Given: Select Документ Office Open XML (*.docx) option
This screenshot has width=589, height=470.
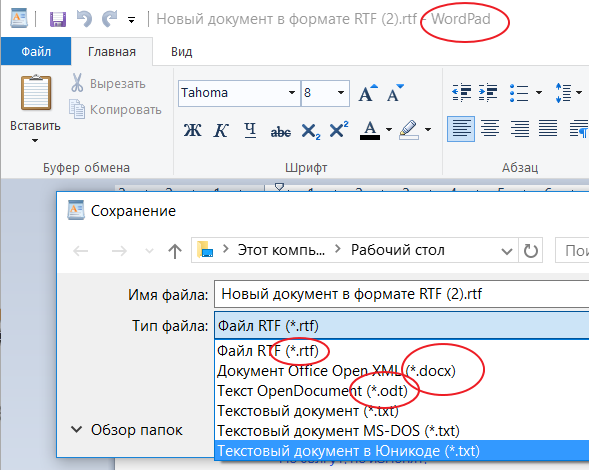Looking at the screenshot, I should pyautogui.click(x=402, y=371).
